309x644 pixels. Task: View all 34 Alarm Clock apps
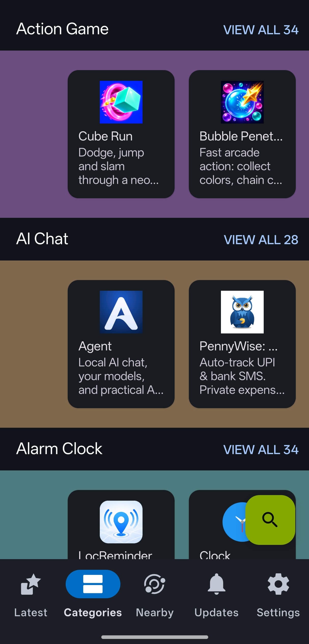tap(261, 450)
